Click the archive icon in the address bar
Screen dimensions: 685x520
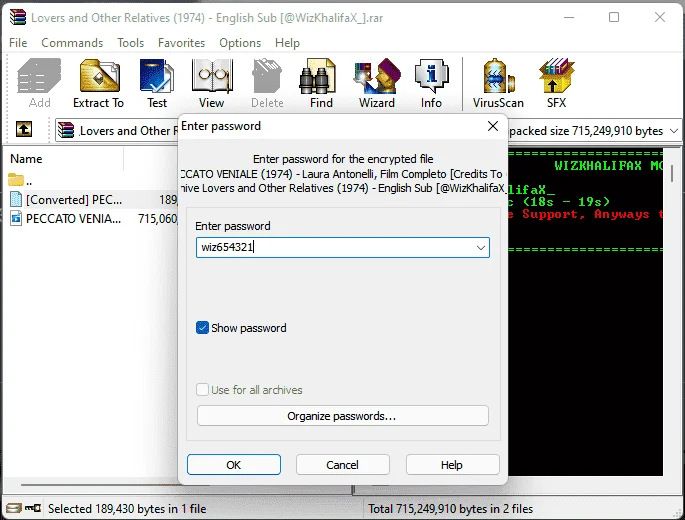click(x=66, y=130)
